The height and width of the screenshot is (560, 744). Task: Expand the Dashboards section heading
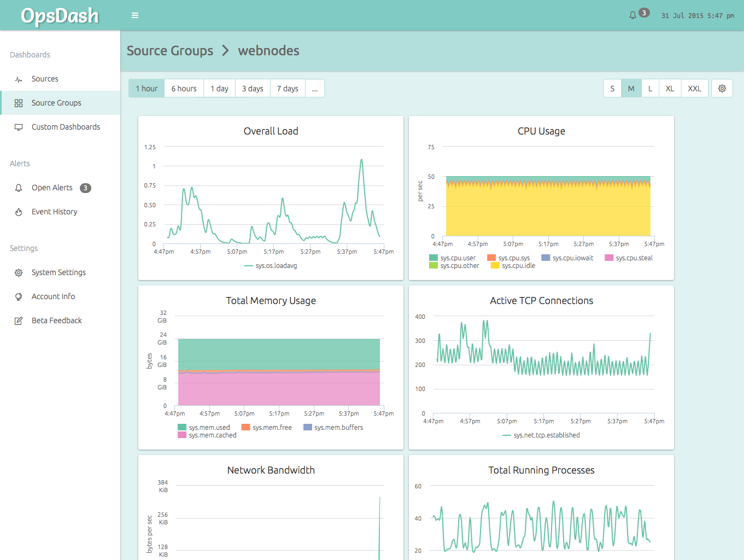coord(30,55)
